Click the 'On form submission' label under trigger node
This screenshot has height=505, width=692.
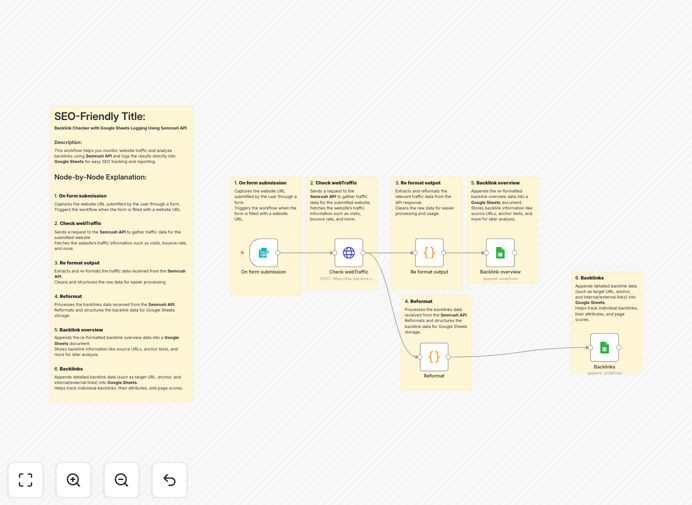[x=263, y=272]
